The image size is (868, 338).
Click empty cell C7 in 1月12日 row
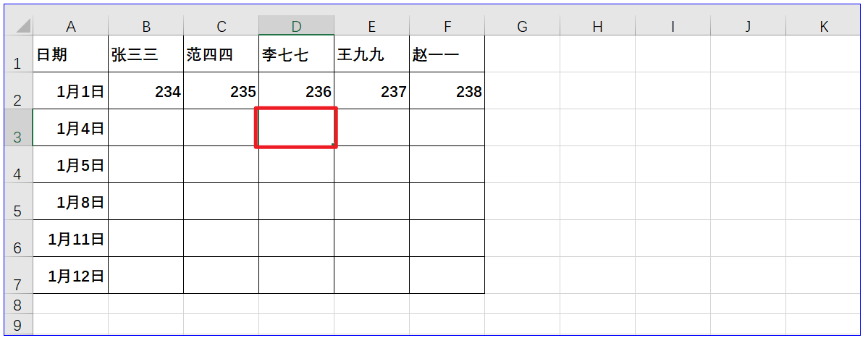tap(221, 276)
